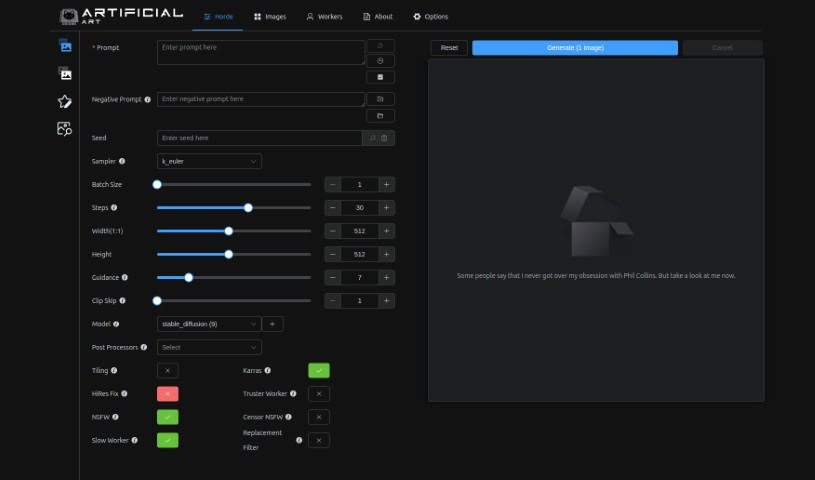Enable the Tiling toggle
This screenshot has height=480, width=815.
167,370
